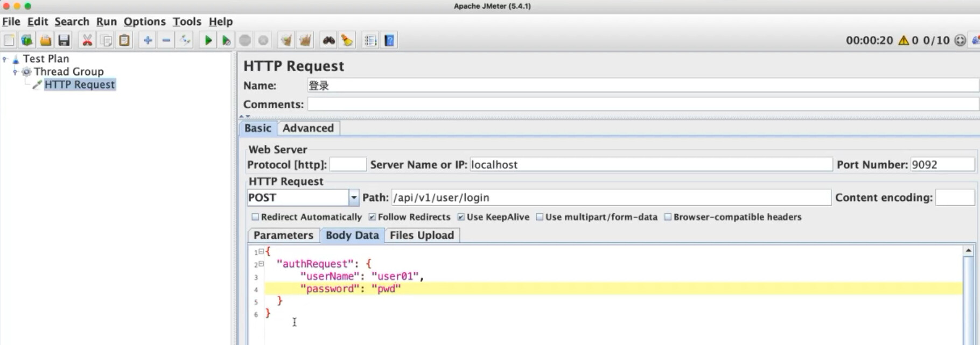Image resolution: width=980 pixels, height=345 pixels.
Task: Open the Function Helper list icon
Action: (370, 40)
